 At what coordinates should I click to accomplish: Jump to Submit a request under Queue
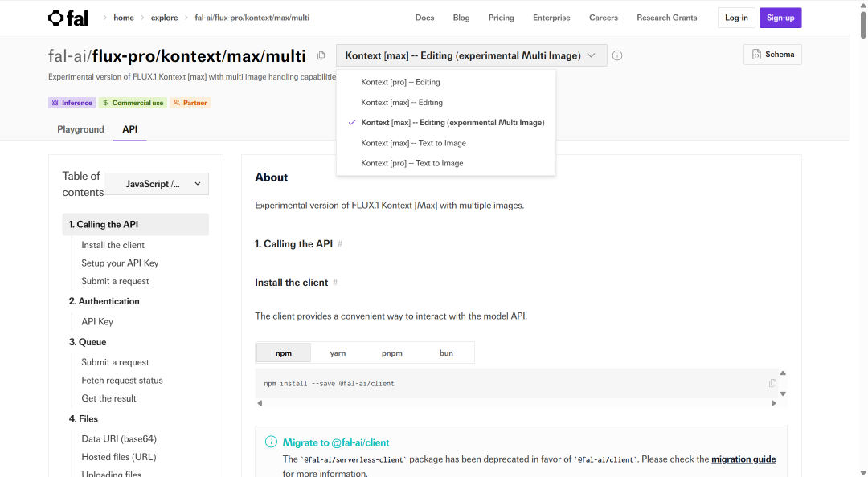click(115, 362)
